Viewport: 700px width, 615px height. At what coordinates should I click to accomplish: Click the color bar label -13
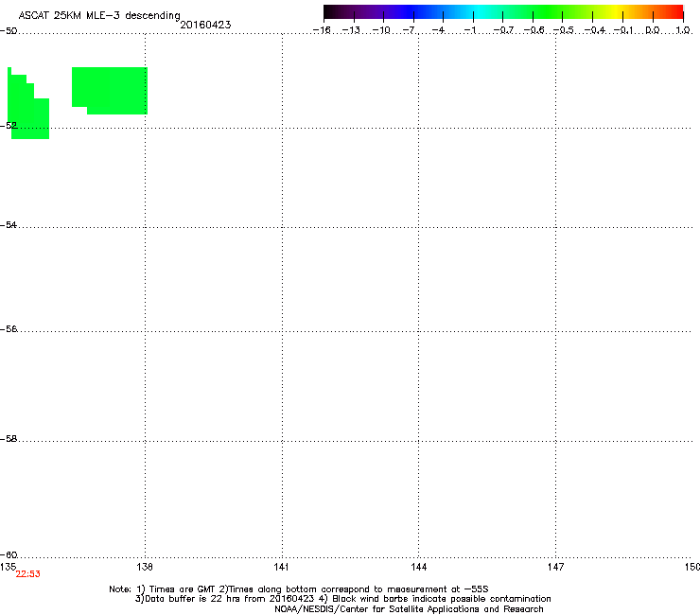[351, 30]
